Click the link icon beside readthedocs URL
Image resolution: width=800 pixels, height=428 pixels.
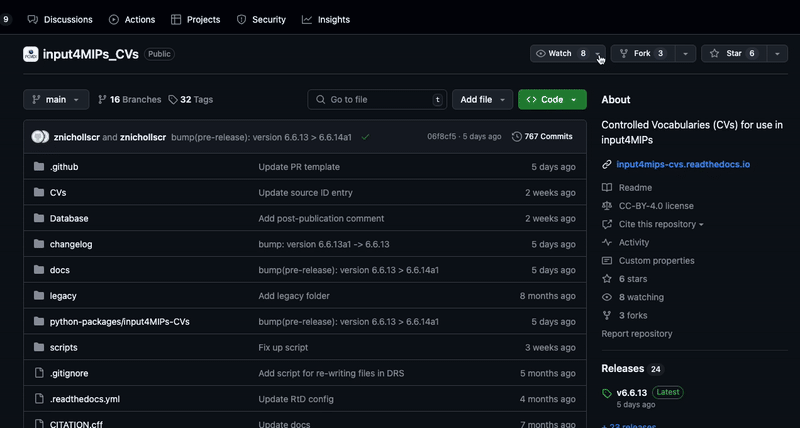point(607,164)
